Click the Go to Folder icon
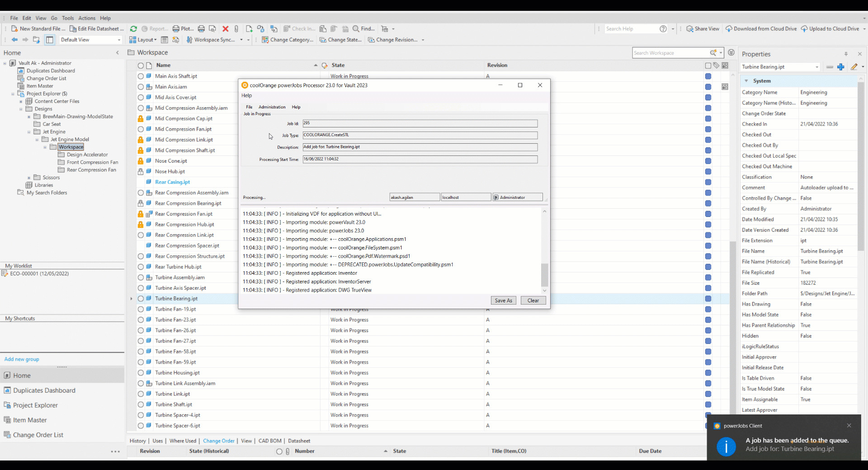This screenshot has height=470, width=868. 37,40
